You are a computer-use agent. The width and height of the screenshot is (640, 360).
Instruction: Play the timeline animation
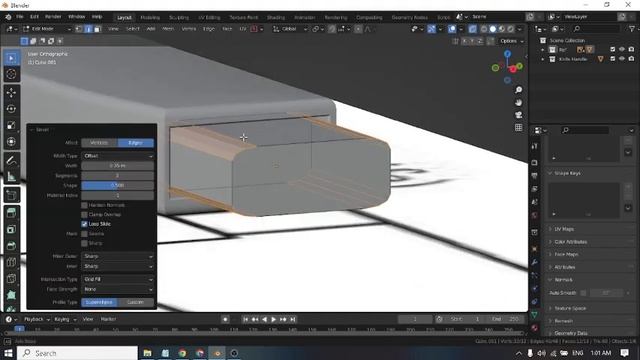pyautogui.click(x=273, y=320)
